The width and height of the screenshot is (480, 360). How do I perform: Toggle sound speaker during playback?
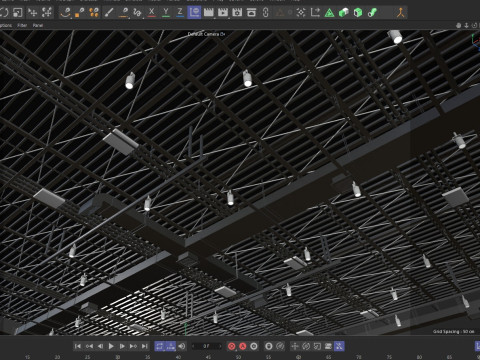coord(182,346)
